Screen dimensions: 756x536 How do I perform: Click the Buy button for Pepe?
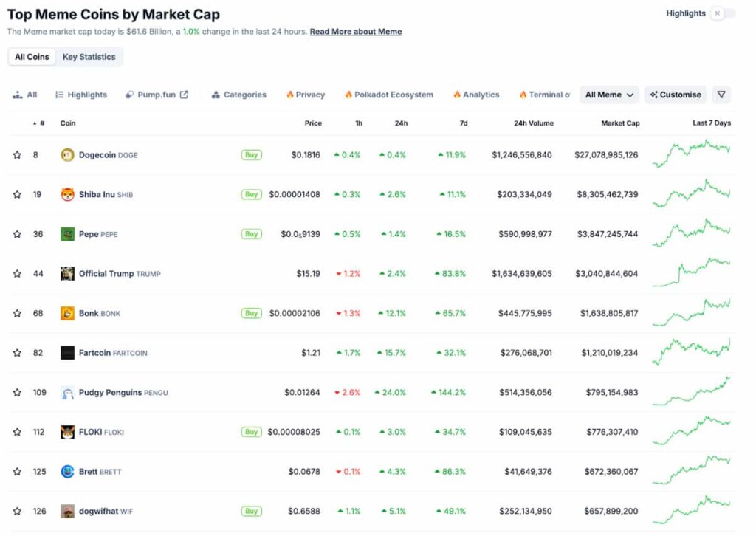click(x=251, y=234)
